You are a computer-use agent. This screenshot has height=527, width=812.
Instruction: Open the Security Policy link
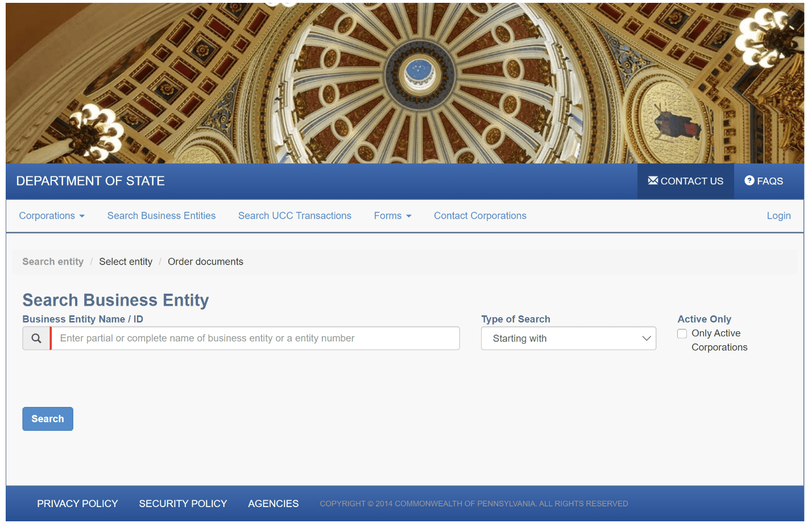tap(183, 504)
